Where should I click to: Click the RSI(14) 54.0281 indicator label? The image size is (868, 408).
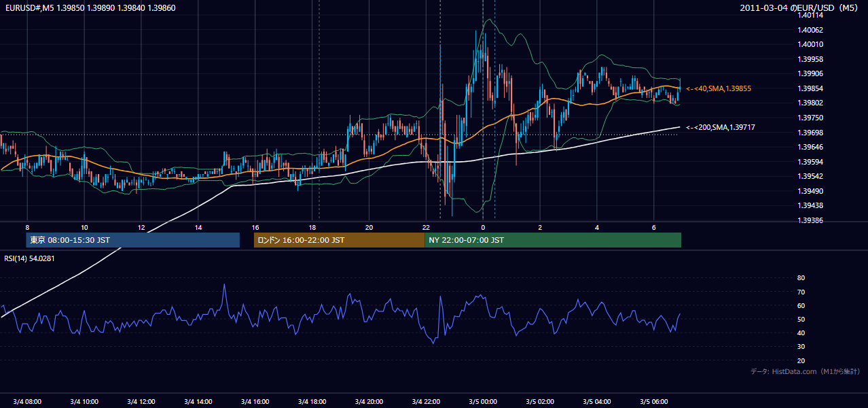point(30,258)
